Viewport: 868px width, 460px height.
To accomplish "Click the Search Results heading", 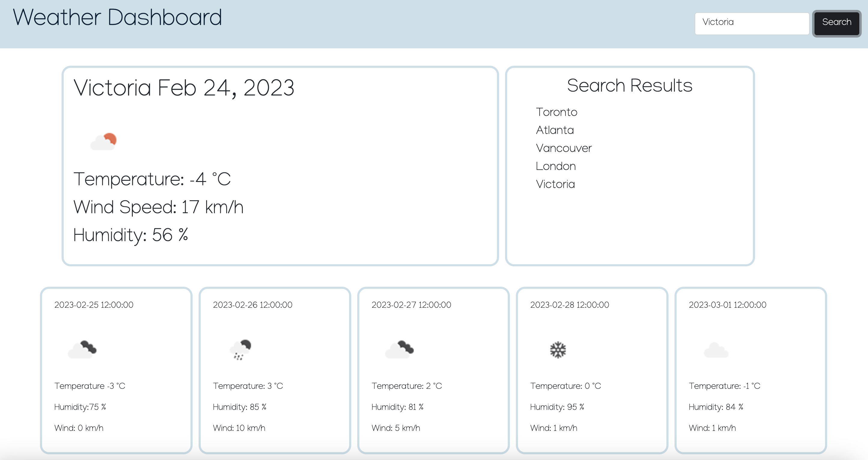I will [x=630, y=85].
